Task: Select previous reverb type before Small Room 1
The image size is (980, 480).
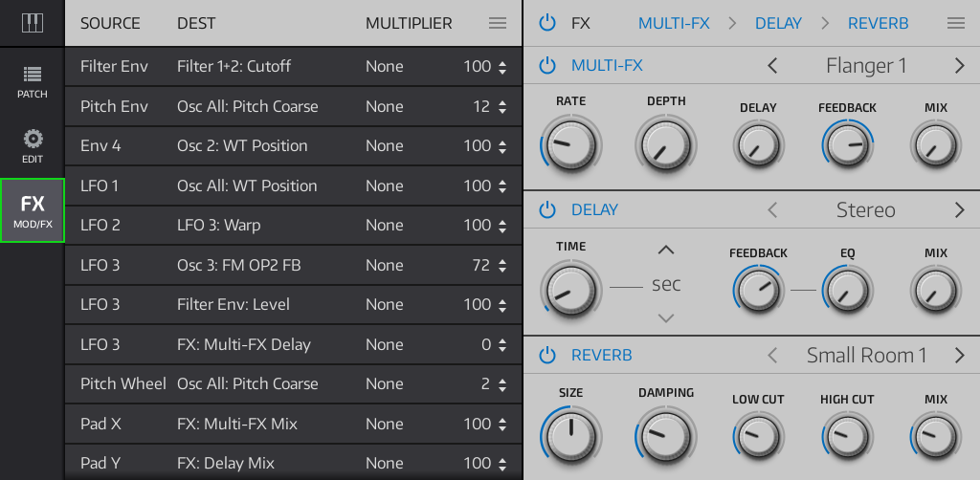Action: click(x=772, y=355)
